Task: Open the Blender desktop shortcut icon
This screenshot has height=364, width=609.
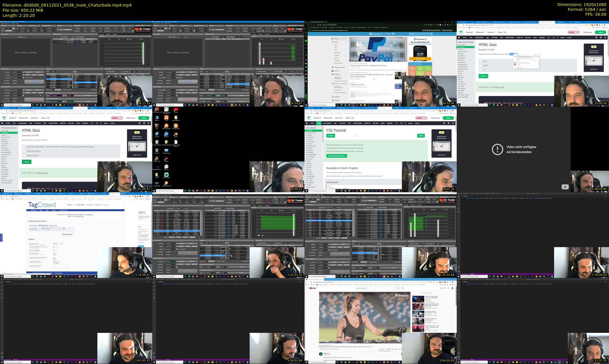Action: click(x=176, y=134)
